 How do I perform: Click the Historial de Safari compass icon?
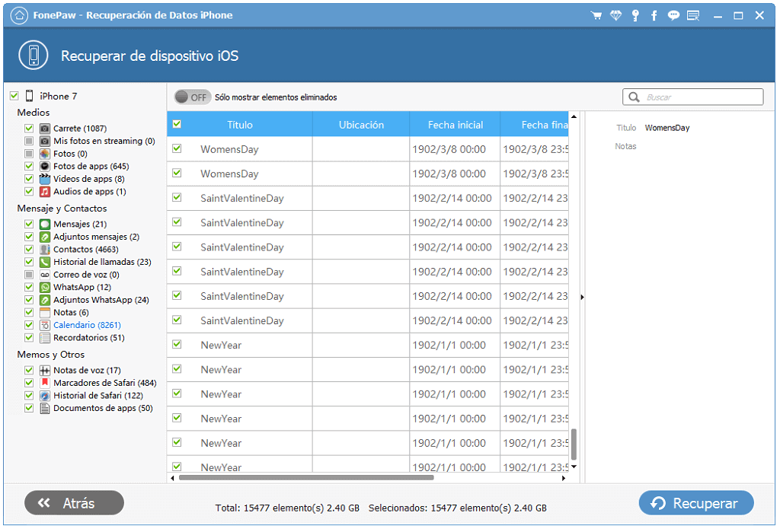[45, 396]
